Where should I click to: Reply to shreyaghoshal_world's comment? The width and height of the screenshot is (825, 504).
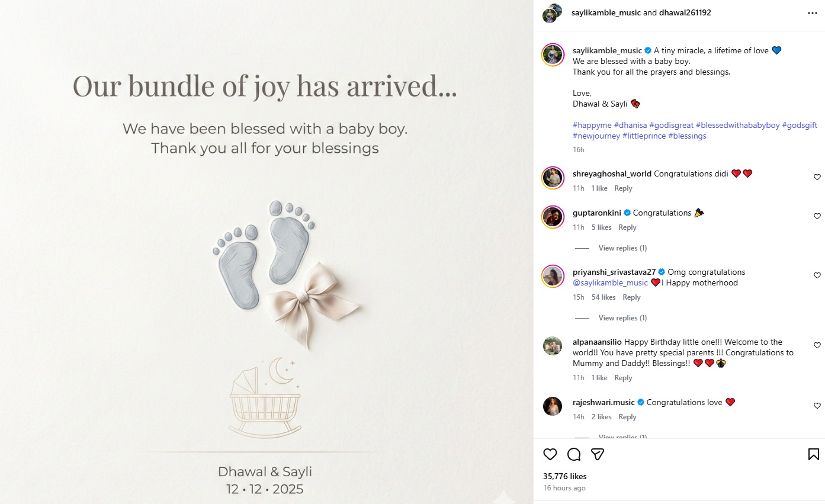point(623,188)
